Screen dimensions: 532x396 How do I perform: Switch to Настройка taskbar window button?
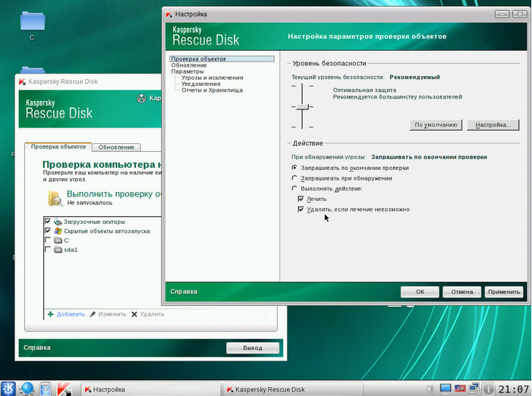pos(150,390)
